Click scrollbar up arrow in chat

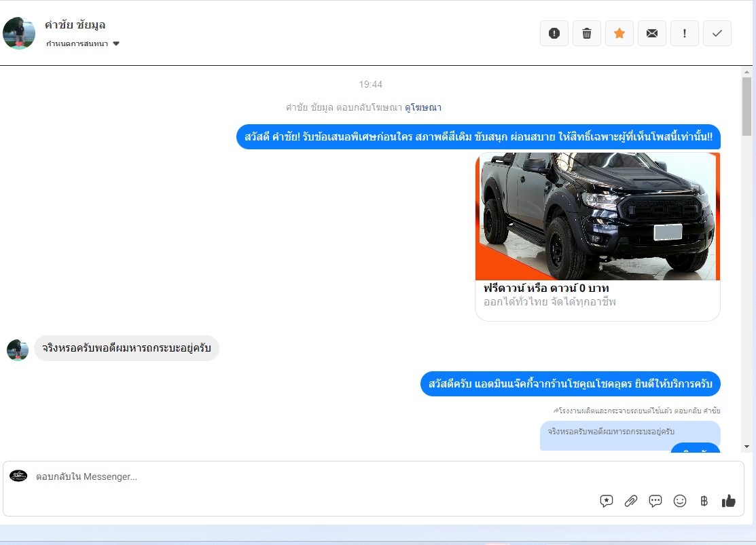(x=747, y=72)
